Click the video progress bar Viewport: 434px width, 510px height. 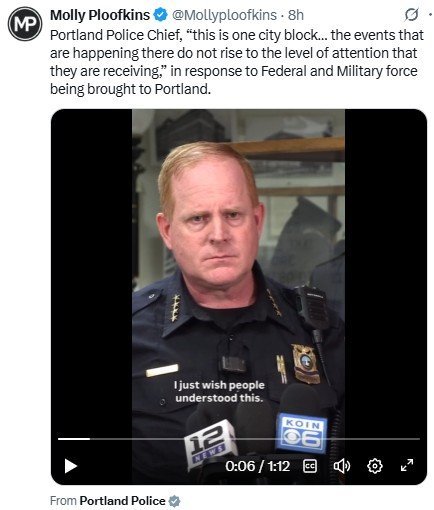click(x=239, y=439)
